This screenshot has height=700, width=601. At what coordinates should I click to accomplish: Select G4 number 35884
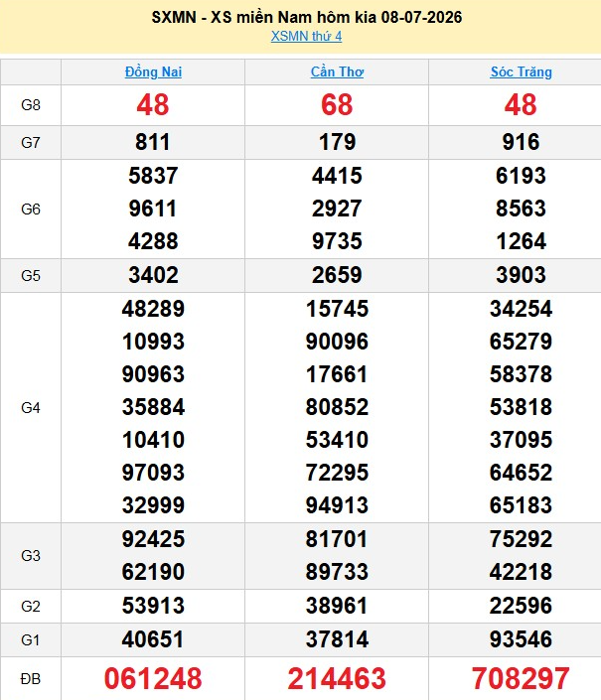pyautogui.click(x=153, y=407)
